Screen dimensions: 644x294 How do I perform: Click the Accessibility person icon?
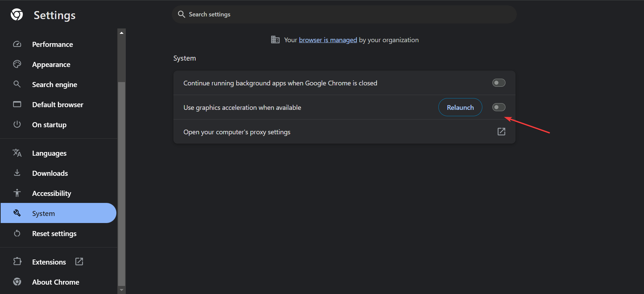tap(17, 193)
